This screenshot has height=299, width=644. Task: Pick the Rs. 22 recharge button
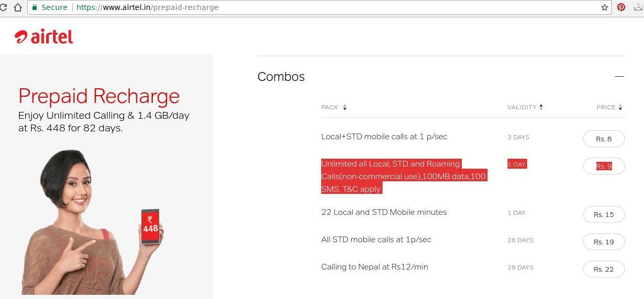(x=604, y=269)
